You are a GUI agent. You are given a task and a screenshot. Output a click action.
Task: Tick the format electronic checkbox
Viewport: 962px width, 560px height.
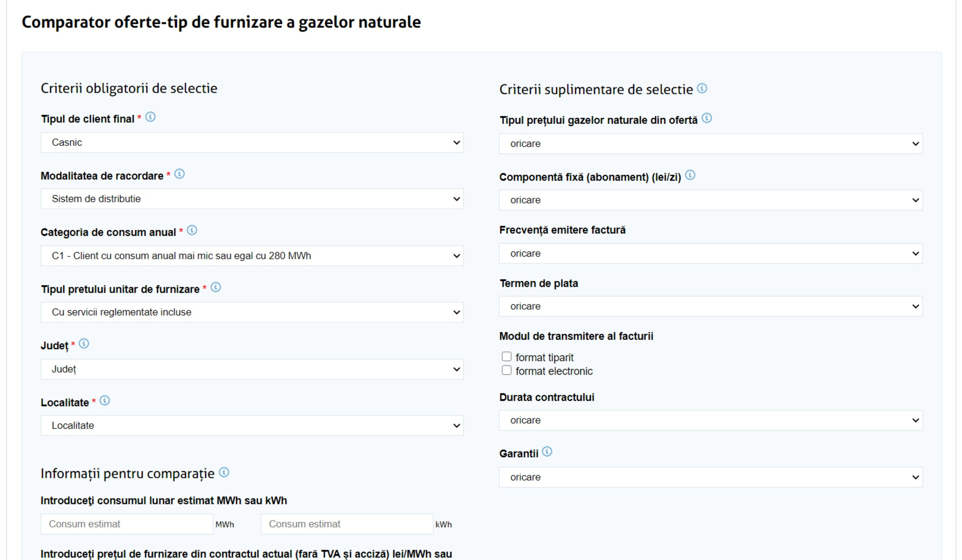tap(507, 370)
